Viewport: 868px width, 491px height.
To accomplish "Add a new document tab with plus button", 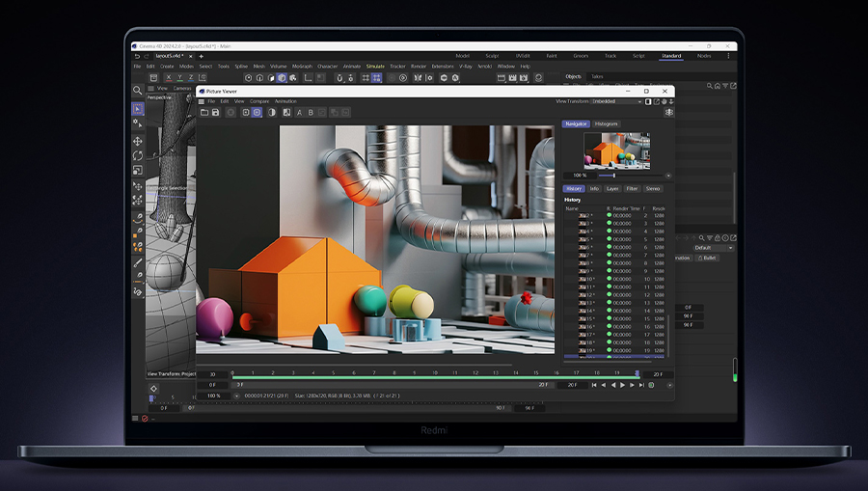I will (201, 56).
